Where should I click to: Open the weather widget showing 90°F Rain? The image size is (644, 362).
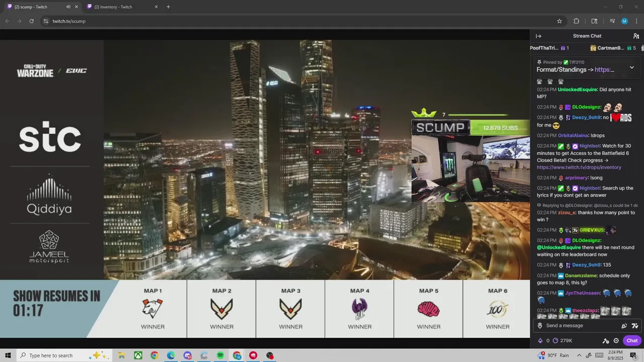(553, 355)
